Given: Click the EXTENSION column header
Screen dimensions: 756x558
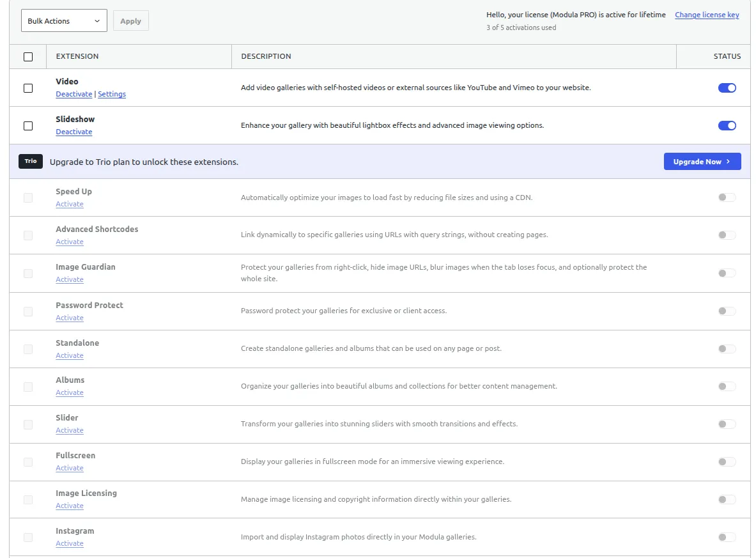Looking at the screenshot, I should coord(77,56).
